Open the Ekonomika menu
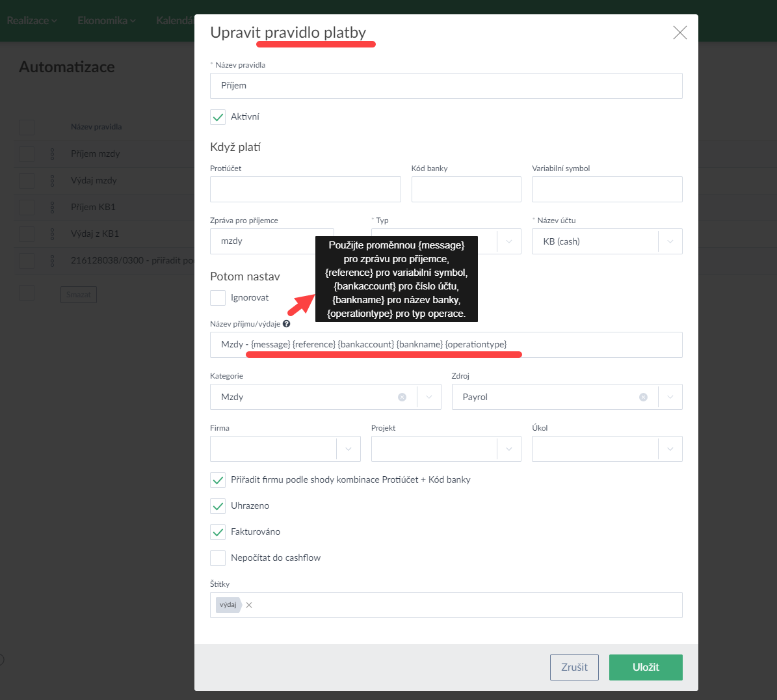 106,21
